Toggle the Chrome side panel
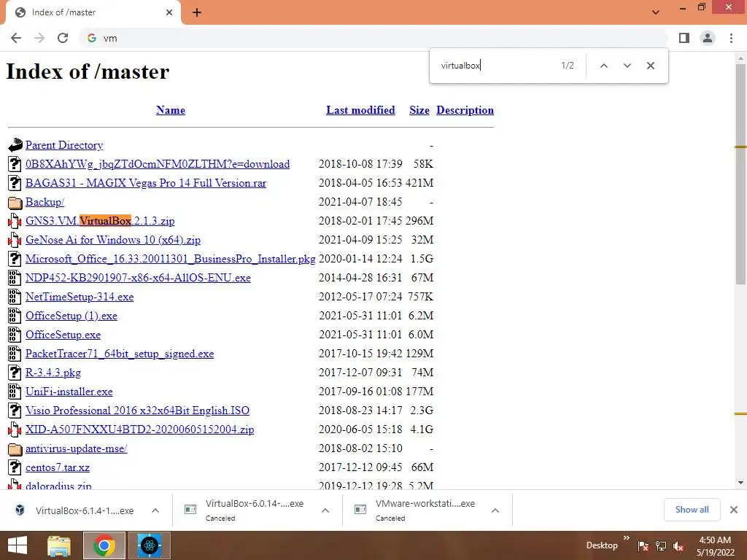Viewport: 747px width, 560px height. point(684,38)
